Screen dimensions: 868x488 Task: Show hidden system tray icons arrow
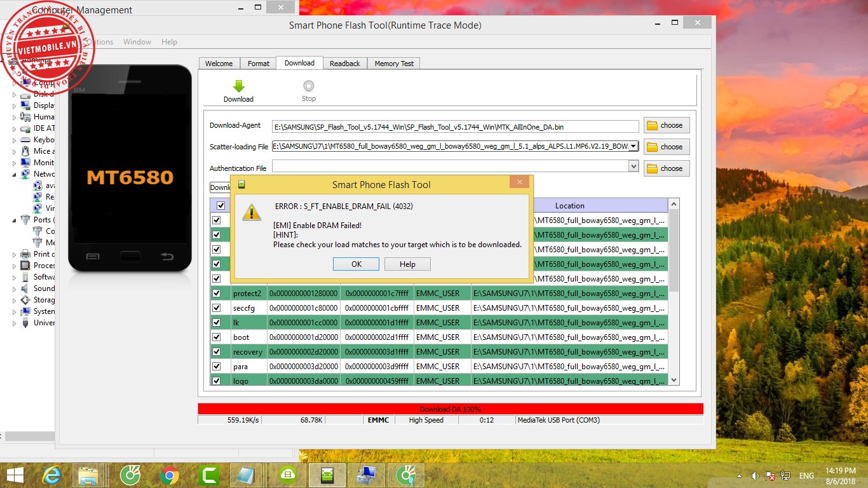739,476
